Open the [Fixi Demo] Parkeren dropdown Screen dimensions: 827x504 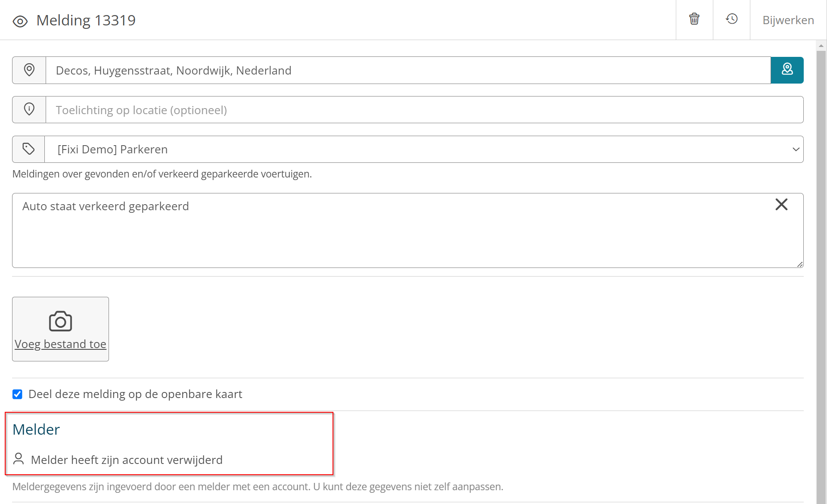[424, 149]
